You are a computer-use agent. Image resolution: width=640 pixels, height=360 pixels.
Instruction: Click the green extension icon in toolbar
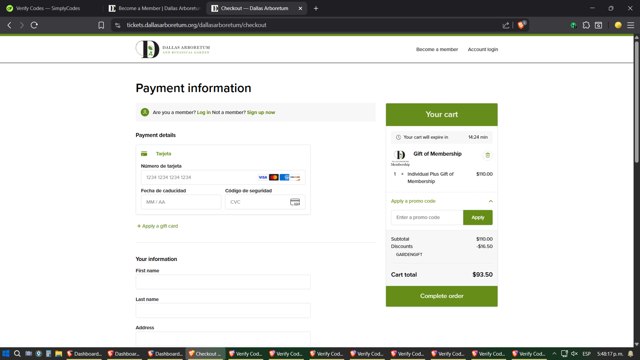573,25
